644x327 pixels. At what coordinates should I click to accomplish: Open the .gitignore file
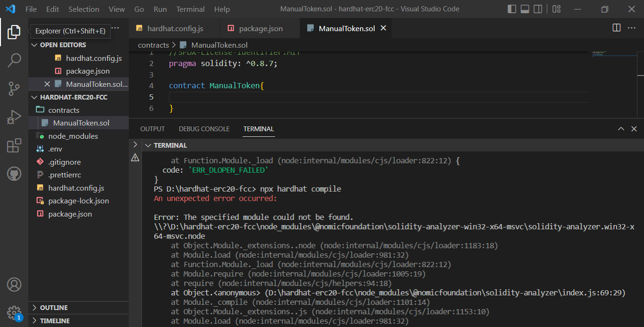pyautogui.click(x=64, y=162)
